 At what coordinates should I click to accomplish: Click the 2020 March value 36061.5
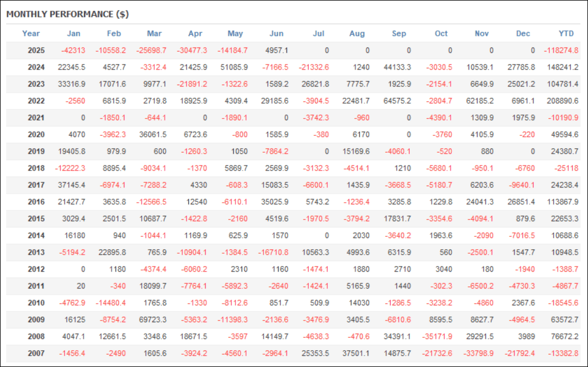pos(152,134)
